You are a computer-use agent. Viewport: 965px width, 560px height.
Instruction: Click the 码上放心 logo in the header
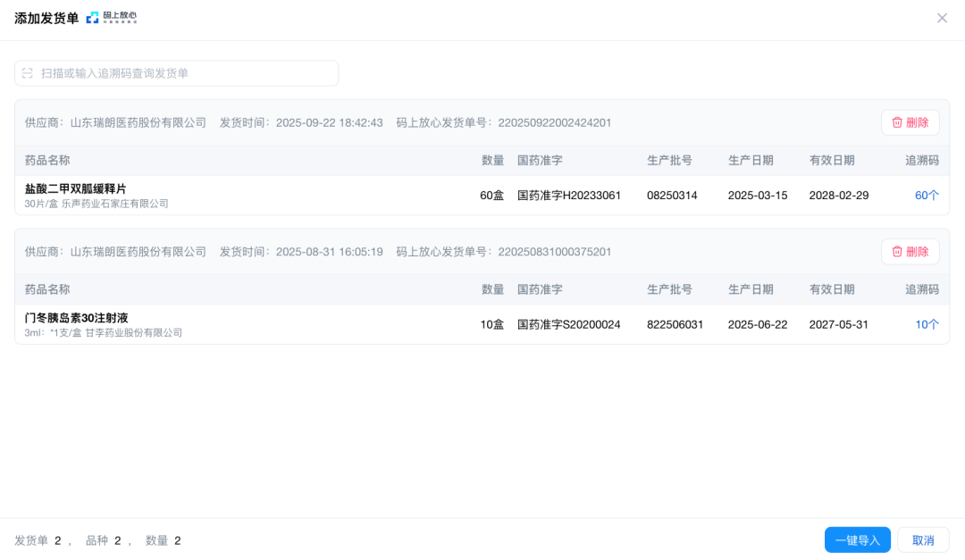click(x=112, y=18)
